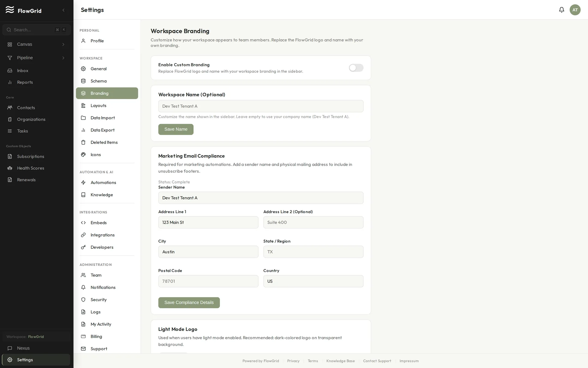Click the Data Export chart icon
The width and height of the screenshot is (588, 368).
coord(83,130)
